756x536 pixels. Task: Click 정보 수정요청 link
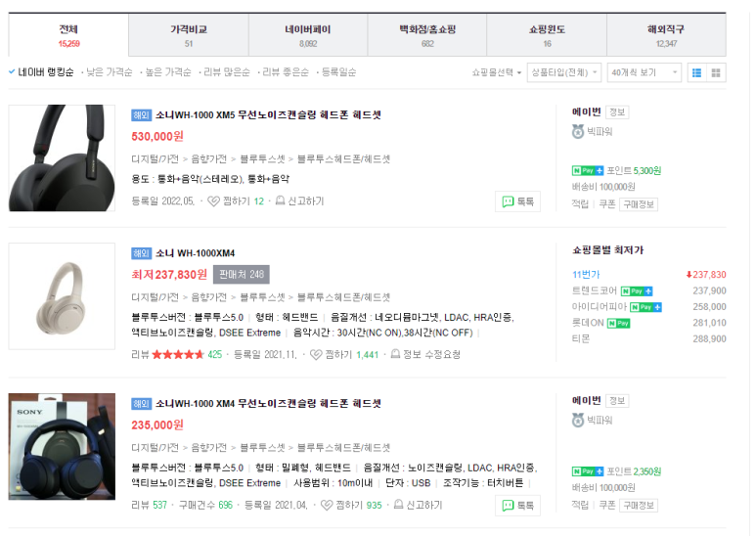click(431, 355)
